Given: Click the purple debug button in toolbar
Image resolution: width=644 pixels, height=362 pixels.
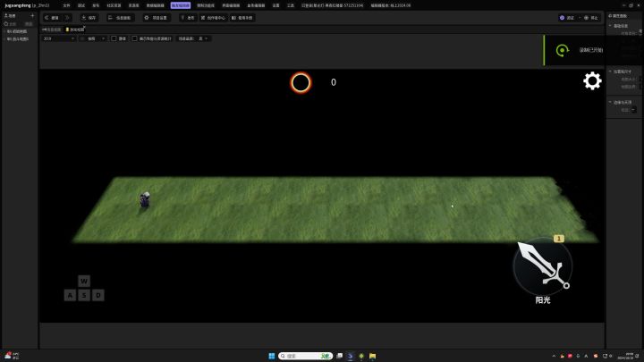Looking at the screenshot, I should coord(567,18).
